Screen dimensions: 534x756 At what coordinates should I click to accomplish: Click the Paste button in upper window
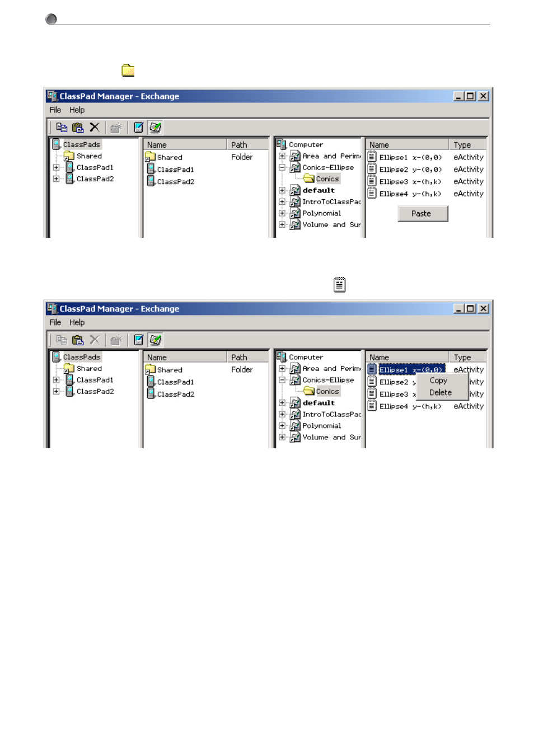[x=423, y=214]
